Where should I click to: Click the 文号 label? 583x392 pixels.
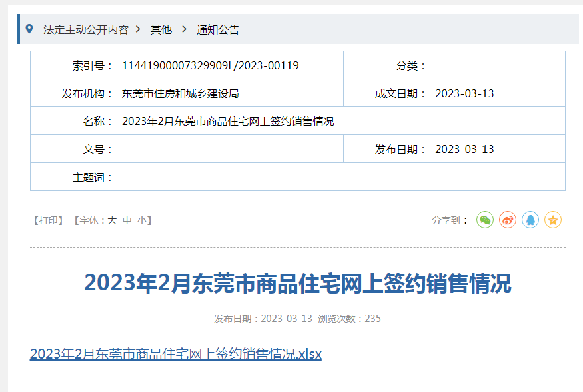tap(98, 149)
